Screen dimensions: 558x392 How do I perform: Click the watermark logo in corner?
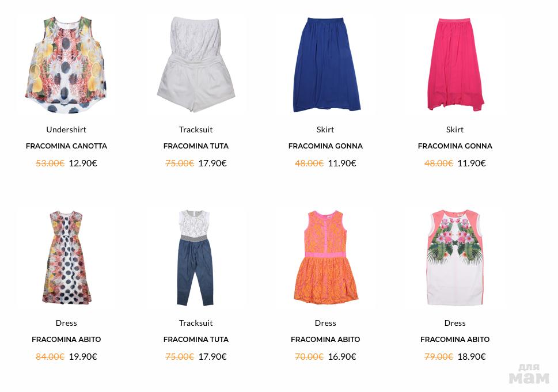[x=529, y=374]
